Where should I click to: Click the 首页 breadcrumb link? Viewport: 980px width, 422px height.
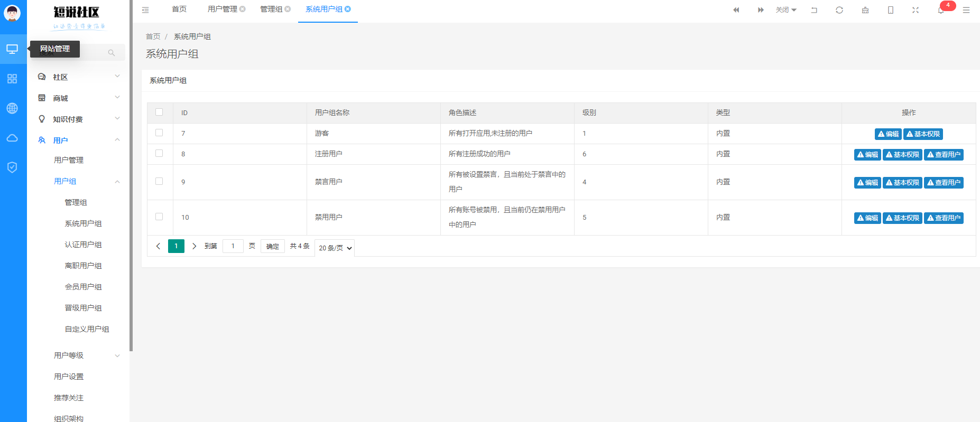(x=153, y=36)
